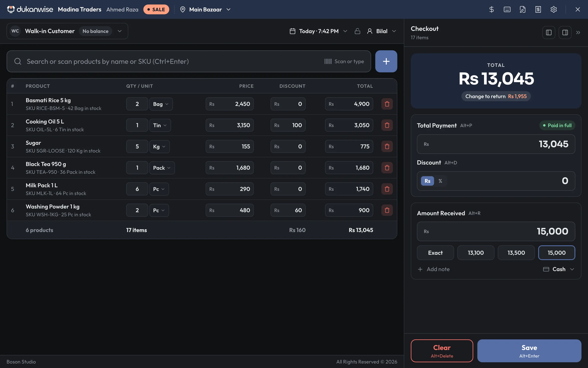
Task: Open the Main Bazaar location dropdown
Action: point(205,9)
